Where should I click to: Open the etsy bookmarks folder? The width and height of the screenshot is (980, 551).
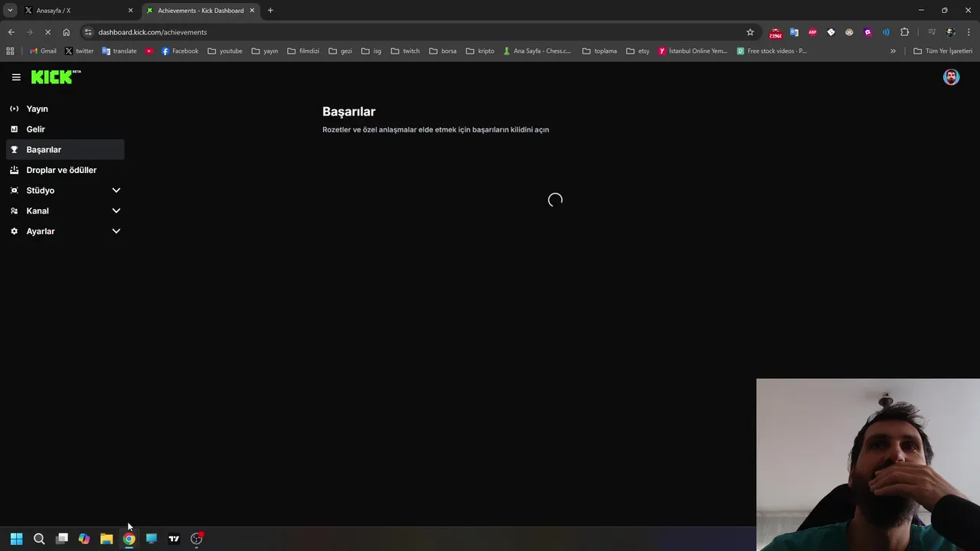[638, 51]
